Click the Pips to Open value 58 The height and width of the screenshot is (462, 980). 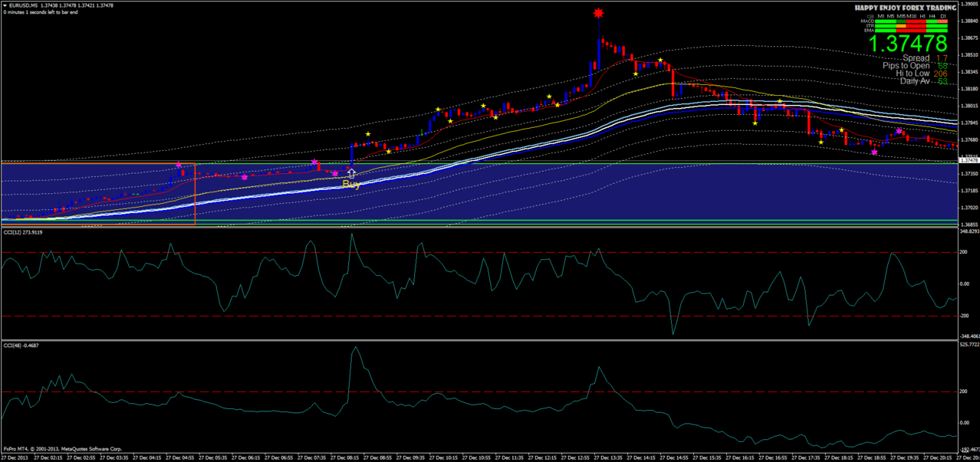pos(943,66)
